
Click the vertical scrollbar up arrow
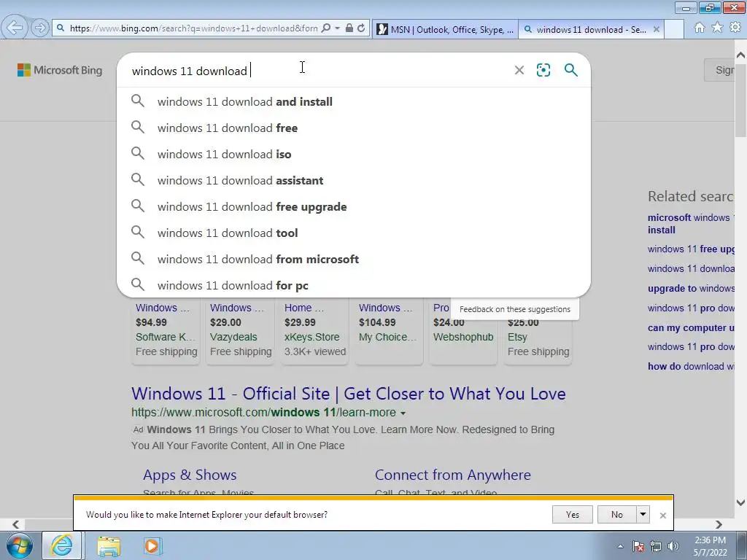(741, 55)
